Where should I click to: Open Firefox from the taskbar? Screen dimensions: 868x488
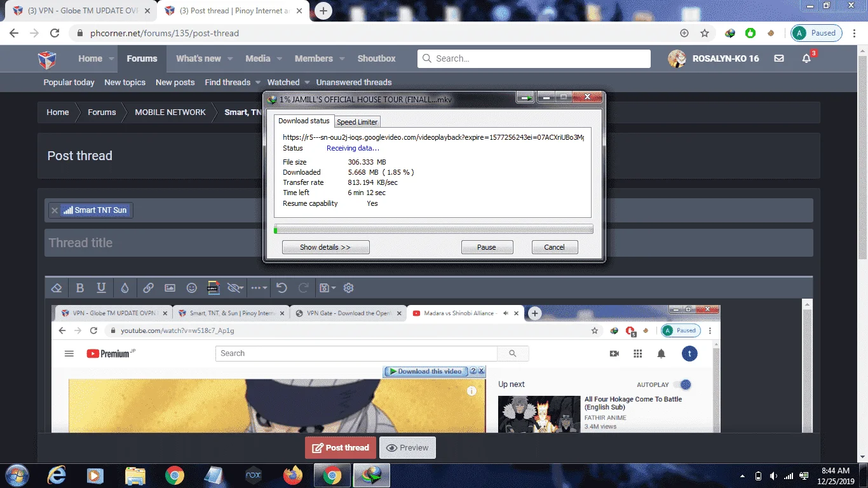tap(293, 475)
